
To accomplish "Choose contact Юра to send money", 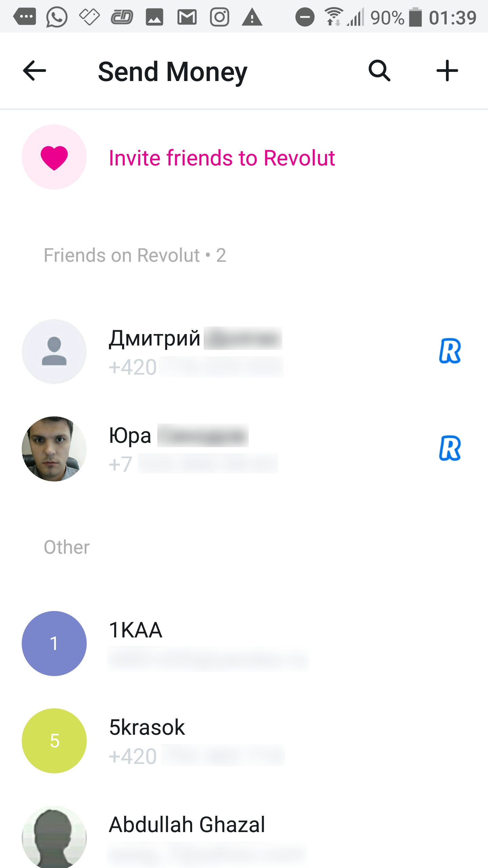I will [x=244, y=449].
